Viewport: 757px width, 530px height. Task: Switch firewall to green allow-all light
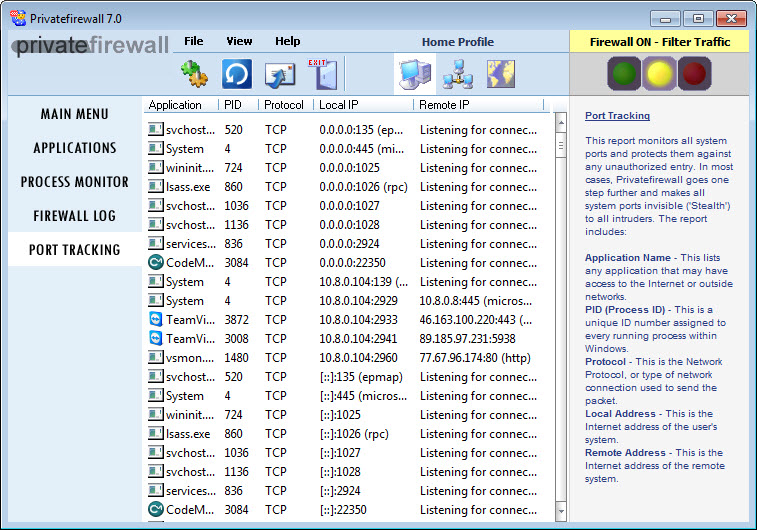[x=624, y=73]
